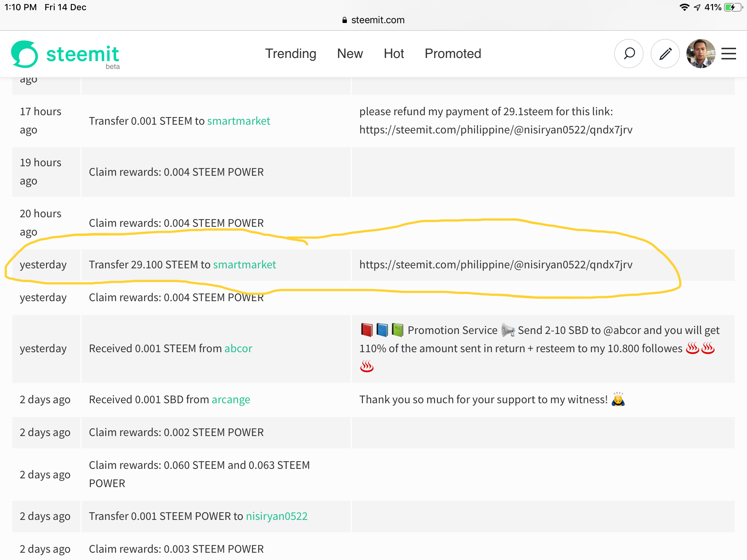This screenshot has height=560, width=747.
Task: Click the nisiryan0522 account link
Action: pos(276,516)
